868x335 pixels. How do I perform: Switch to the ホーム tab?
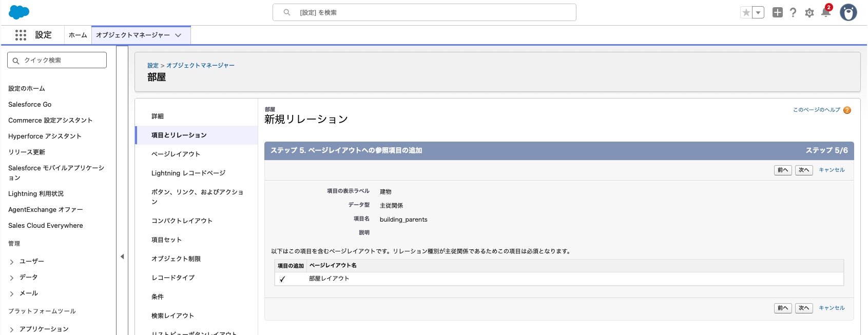(78, 35)
